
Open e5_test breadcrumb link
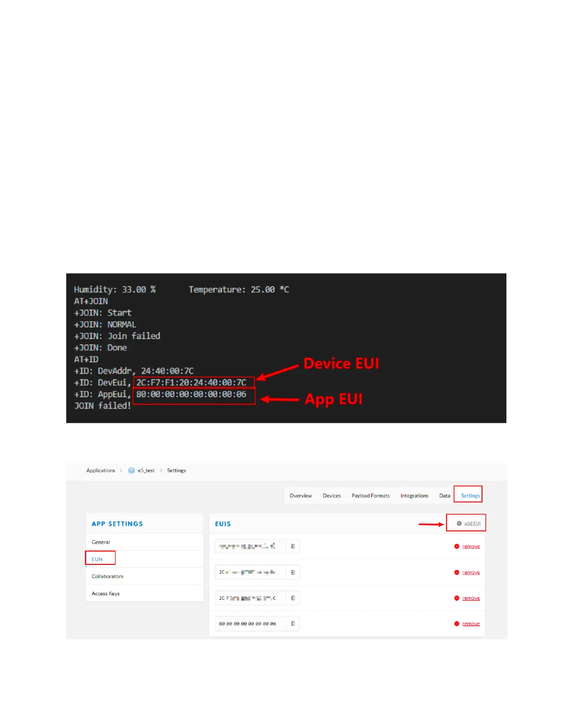click(146, 471)
